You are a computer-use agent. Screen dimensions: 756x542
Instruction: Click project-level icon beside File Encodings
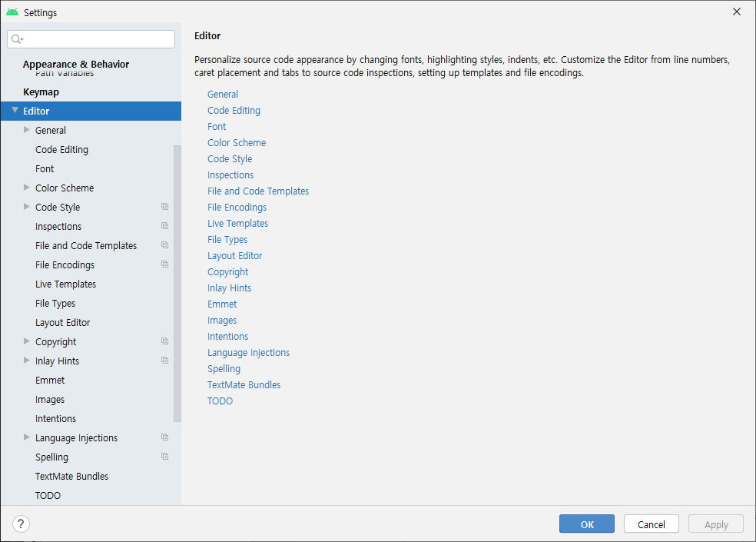(x=165, y=264)
